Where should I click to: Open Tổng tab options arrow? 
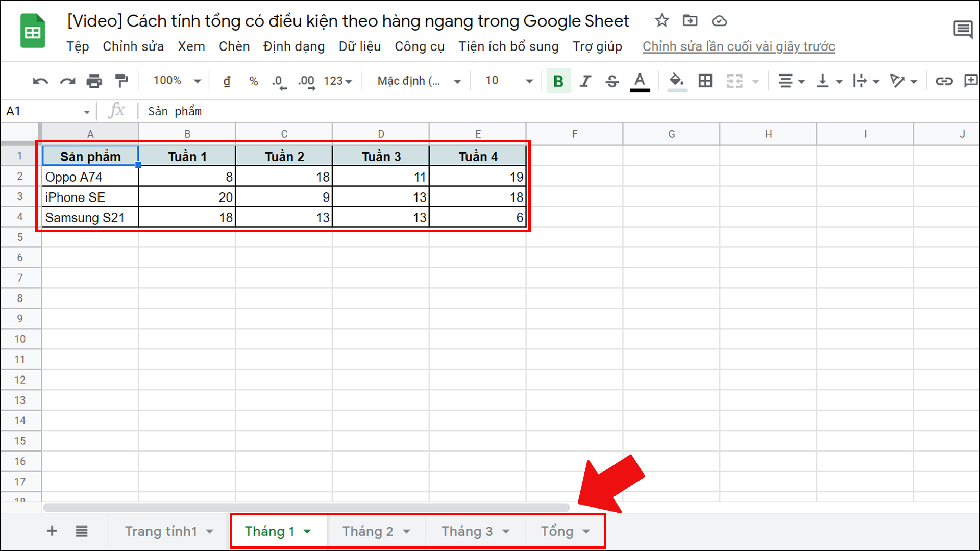[586, 532]
